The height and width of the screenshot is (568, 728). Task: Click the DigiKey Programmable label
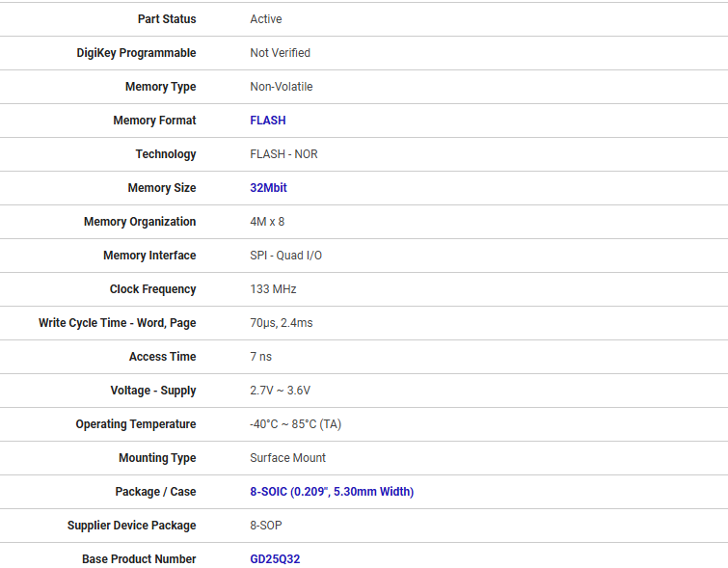click(x=136, y=53)
